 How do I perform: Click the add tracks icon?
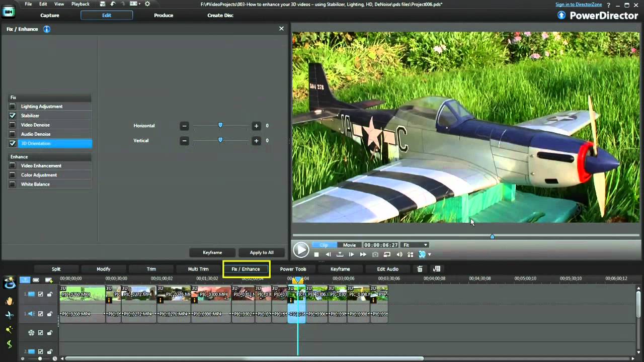click(x=48, y=280)
